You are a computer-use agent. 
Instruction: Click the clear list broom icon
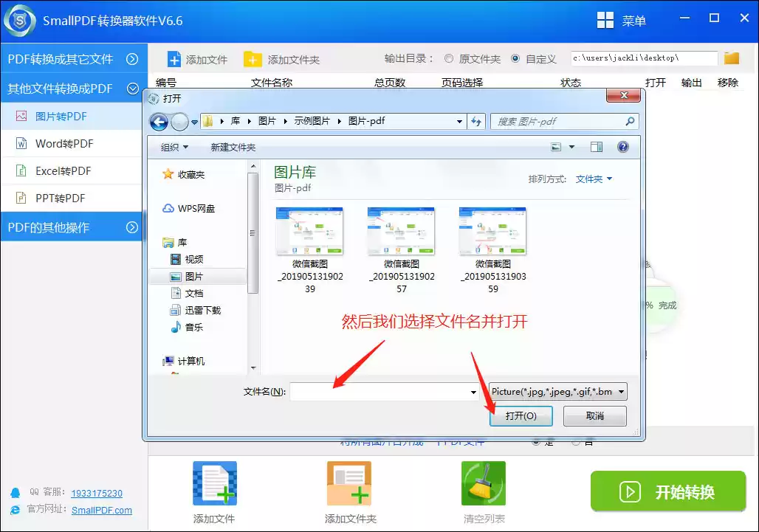tap(484, 483)
